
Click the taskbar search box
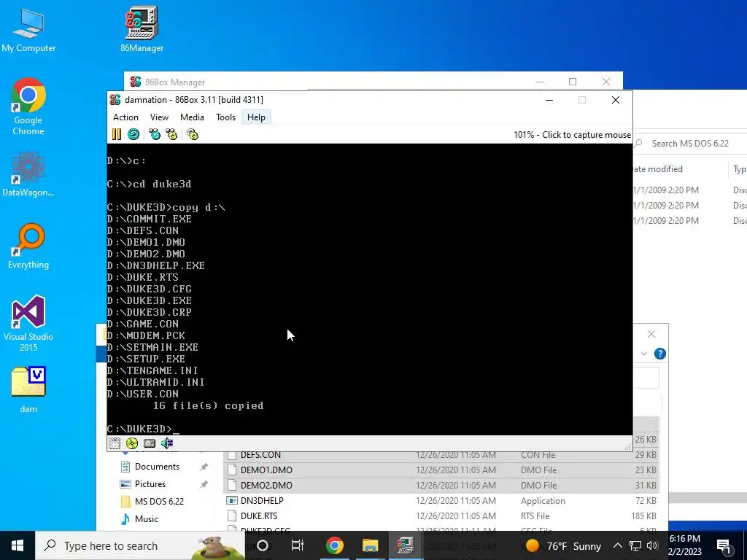click(140, 545)
